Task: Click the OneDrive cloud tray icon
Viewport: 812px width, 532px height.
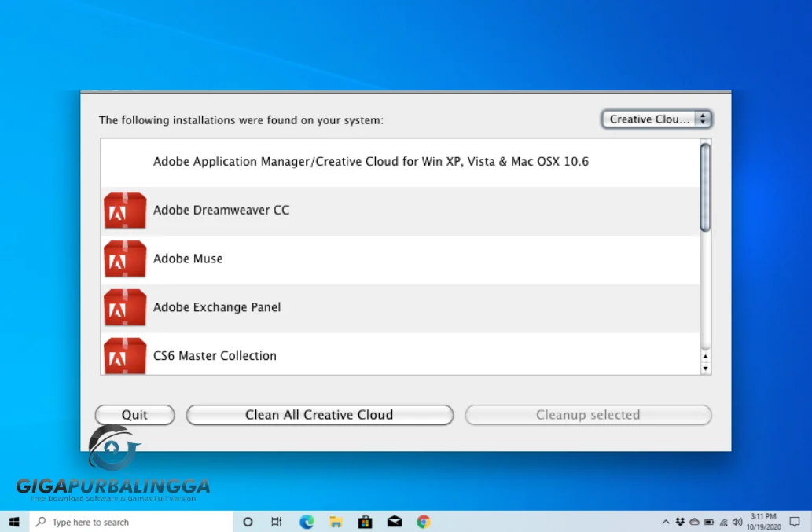Action: 694,522
